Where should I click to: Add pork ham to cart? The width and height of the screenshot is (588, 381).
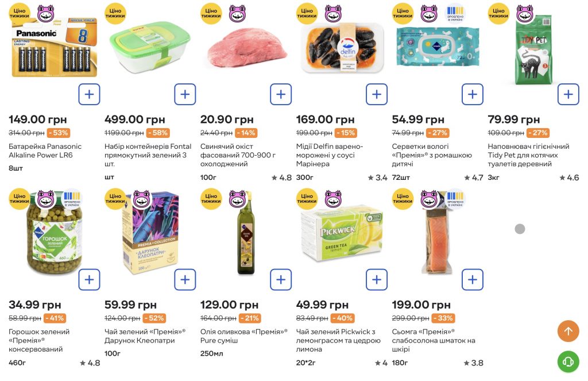[x=281, y=94]
